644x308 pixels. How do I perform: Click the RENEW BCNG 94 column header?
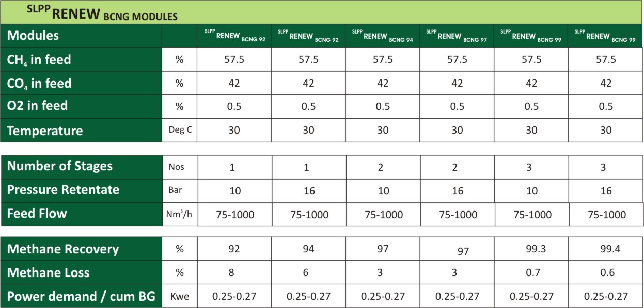[382, 36]
